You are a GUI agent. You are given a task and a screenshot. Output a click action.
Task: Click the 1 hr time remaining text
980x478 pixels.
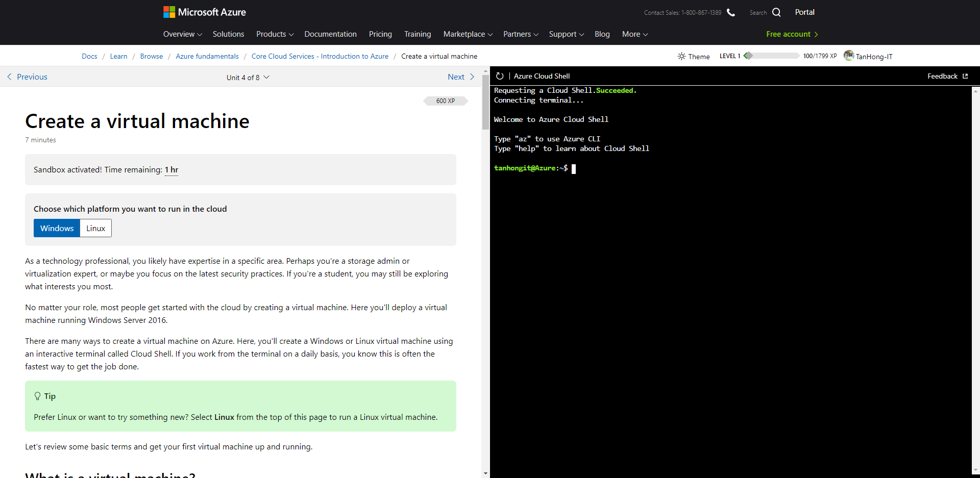pyautogui.click(x=171, y=169)
